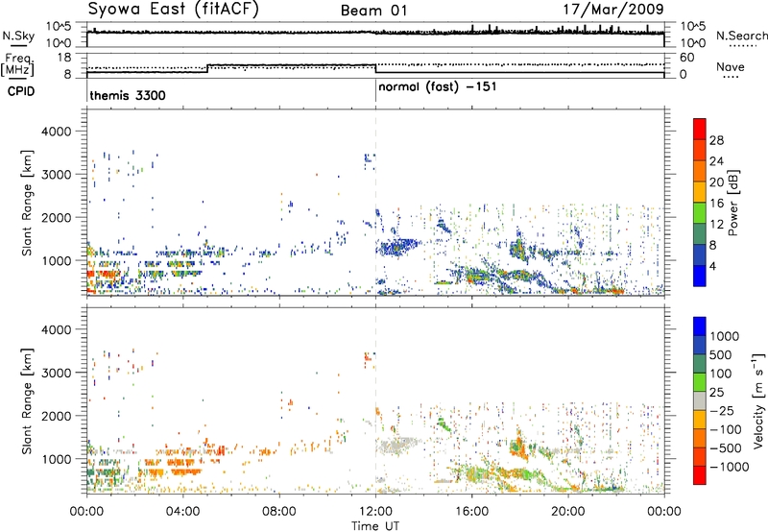Click the "12:00" time axis label
The width and height of the screenshot is (768, 532).
click(375, 512)
